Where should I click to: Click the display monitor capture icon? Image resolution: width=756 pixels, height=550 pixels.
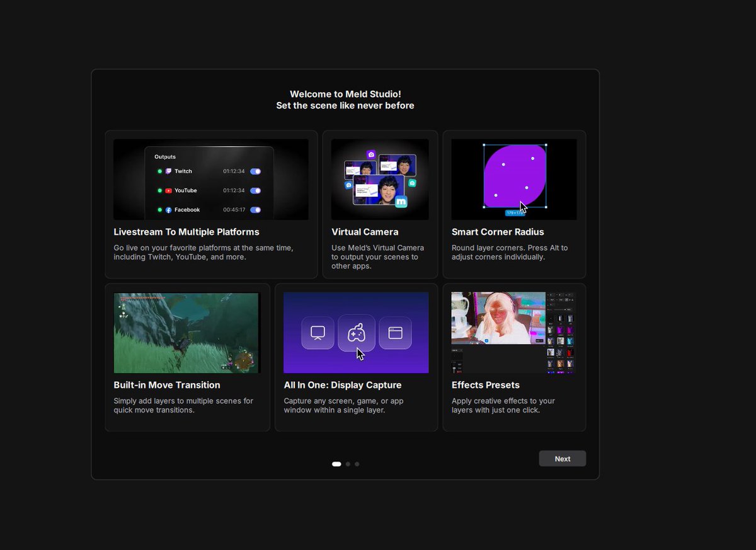coord(318,333)
